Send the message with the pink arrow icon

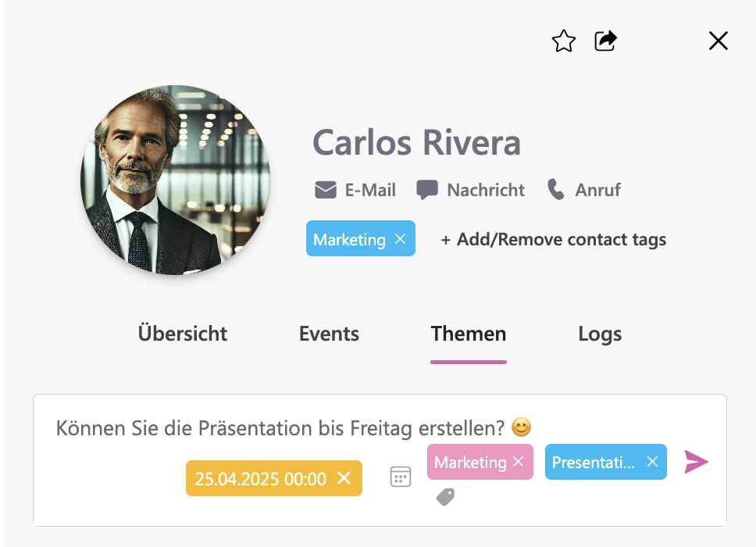pyautogui.click(x=696, y=462)
